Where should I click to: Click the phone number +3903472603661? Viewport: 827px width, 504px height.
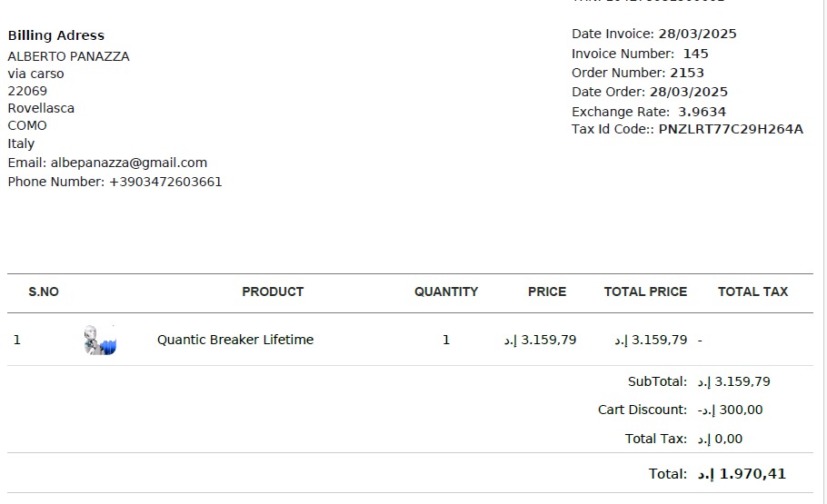tap(165, 182)
